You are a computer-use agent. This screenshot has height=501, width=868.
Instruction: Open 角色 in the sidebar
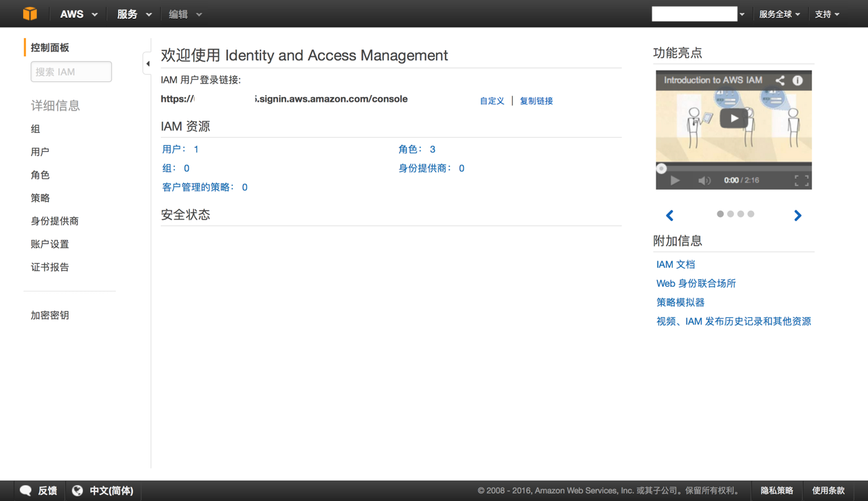[40, 175]
